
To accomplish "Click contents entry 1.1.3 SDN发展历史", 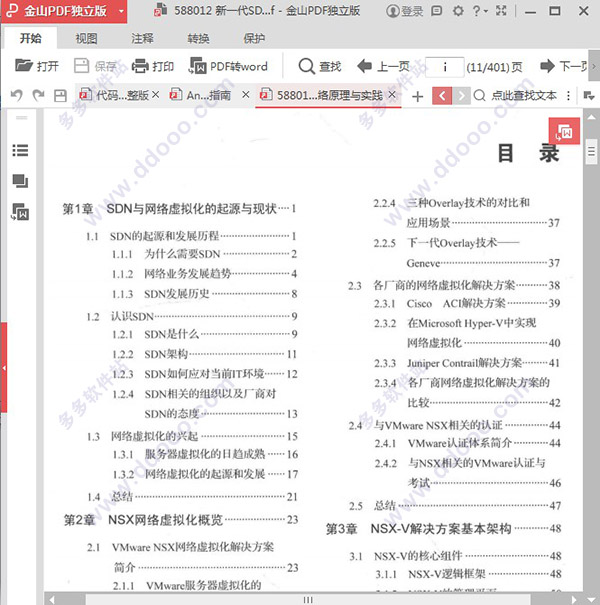I will click(204, 294).
